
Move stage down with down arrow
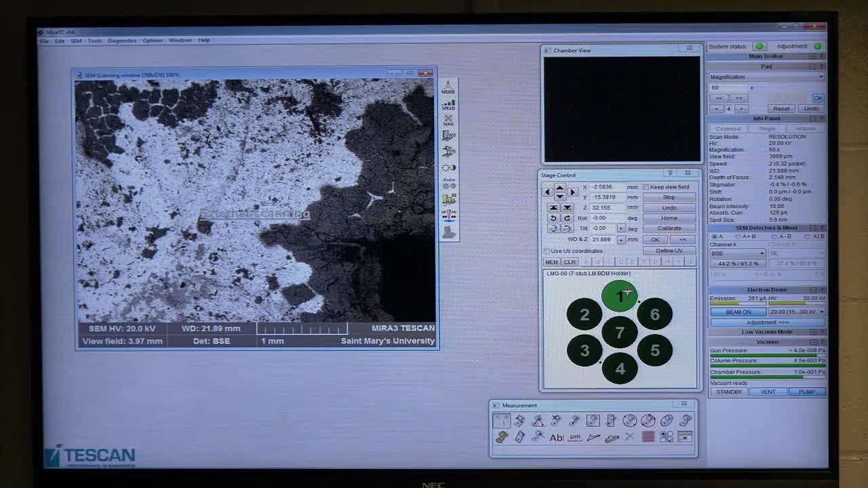[559, 197]
